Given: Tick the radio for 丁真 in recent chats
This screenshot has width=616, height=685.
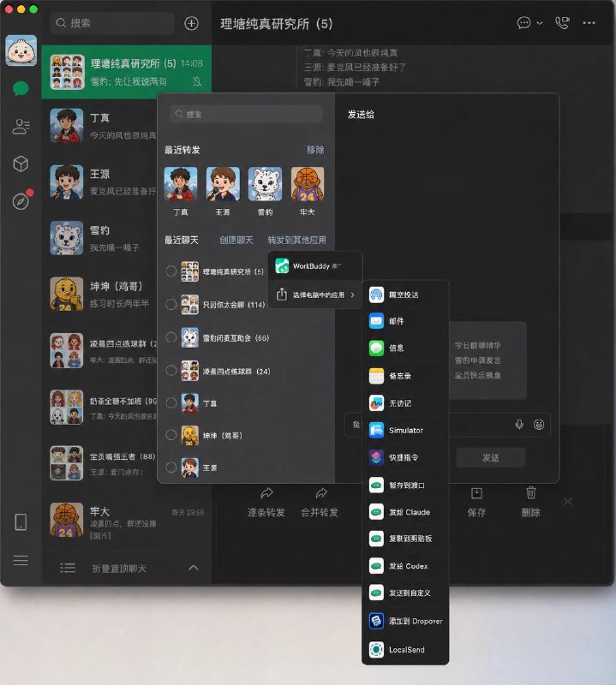Looking at the screenshot, I should (x=171, y=402).
